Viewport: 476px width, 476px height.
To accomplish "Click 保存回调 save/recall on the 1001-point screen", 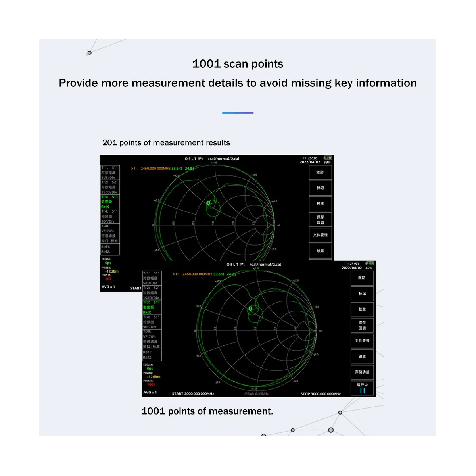I will coord(362,325).
